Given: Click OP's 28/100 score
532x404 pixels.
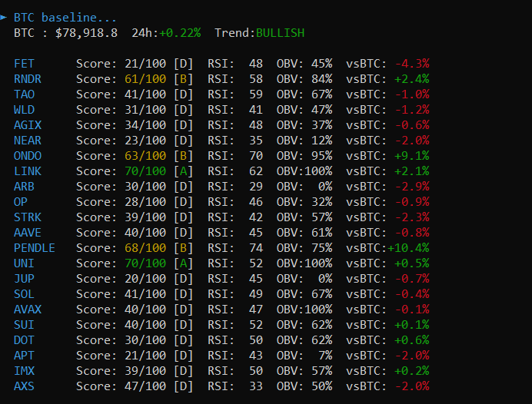Looking at the screenshot, I should (145, 202).
